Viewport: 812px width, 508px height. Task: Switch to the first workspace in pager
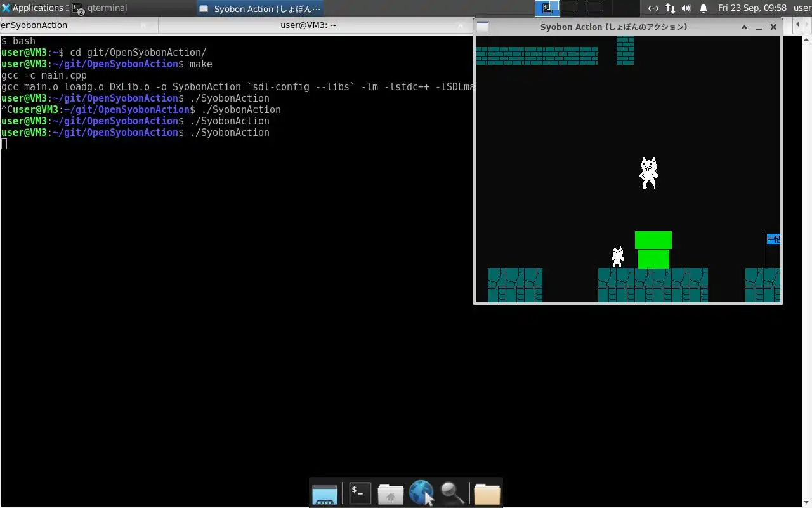point(547,8)
